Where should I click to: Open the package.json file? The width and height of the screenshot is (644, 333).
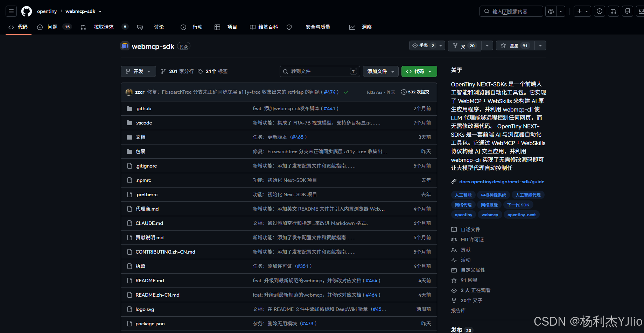tap(150, 324)
